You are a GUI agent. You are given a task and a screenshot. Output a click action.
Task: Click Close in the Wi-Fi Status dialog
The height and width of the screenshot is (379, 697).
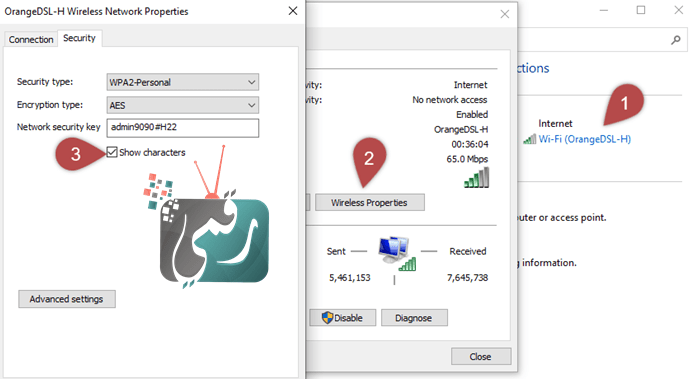tap(481, 356)
